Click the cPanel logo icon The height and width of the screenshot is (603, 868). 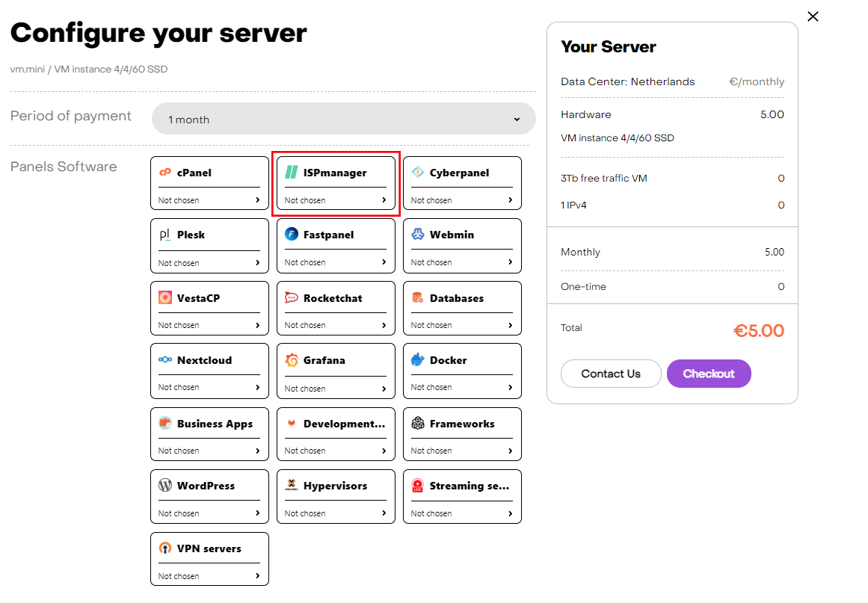[165, 173]
